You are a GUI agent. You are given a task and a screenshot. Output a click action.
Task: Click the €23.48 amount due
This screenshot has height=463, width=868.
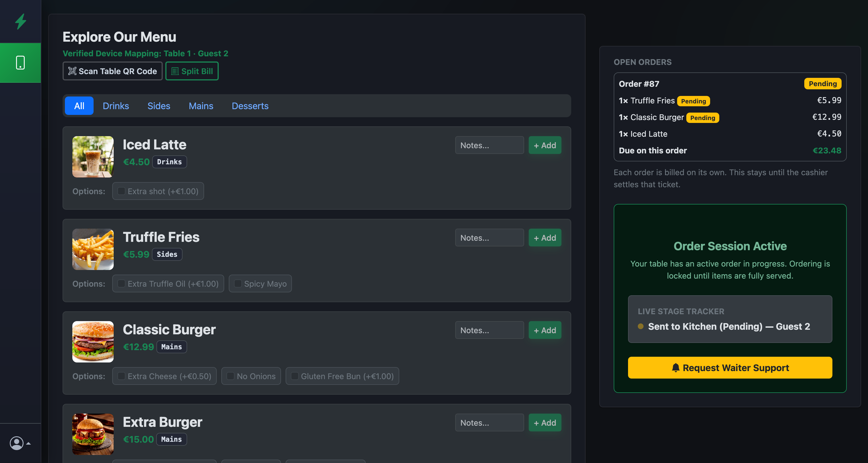[x=827, y=151]
